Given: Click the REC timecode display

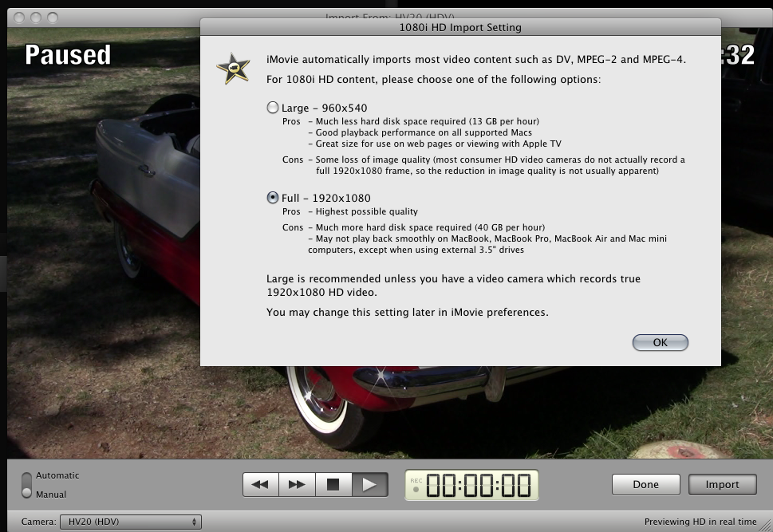Looking at the screenshot, I should coord(471,485).
